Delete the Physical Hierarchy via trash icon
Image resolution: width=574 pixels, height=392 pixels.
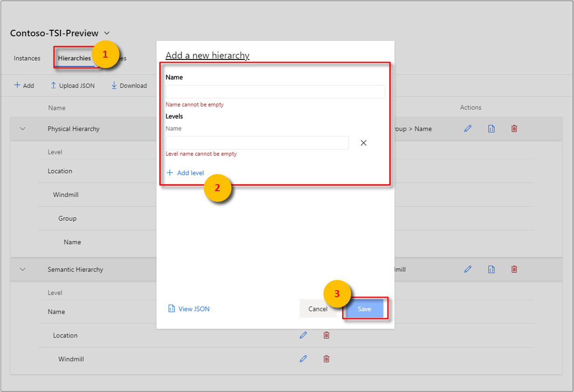pos(514,128)
